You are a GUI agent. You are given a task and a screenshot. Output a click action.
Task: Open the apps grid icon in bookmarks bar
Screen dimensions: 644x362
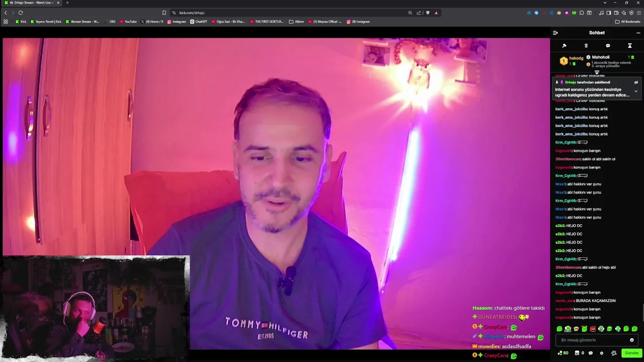pos(6,22)
